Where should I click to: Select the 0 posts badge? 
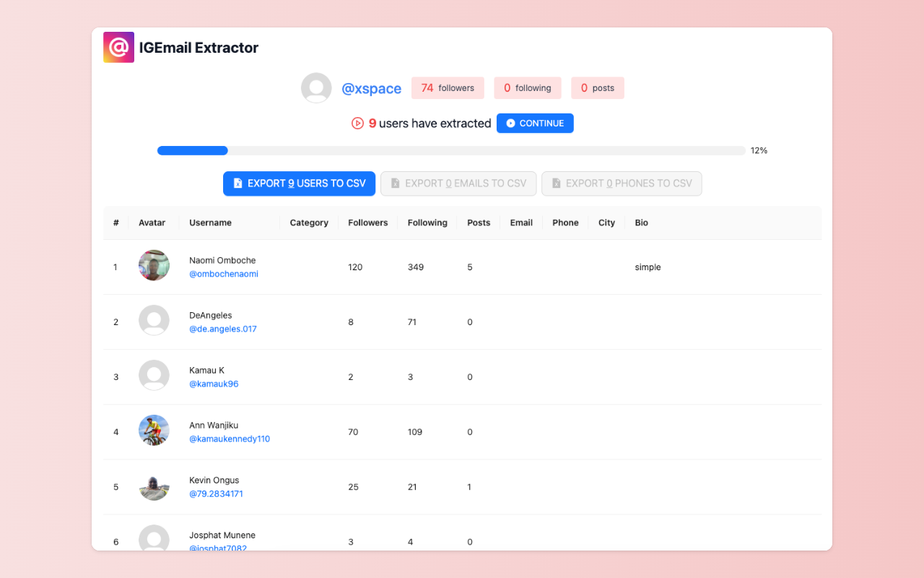coord(597,87)
